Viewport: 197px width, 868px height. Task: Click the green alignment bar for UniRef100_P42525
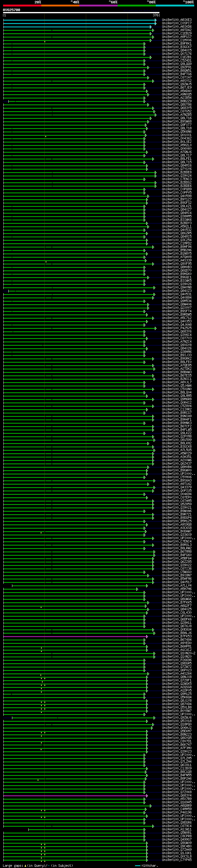tap(80, 328)
